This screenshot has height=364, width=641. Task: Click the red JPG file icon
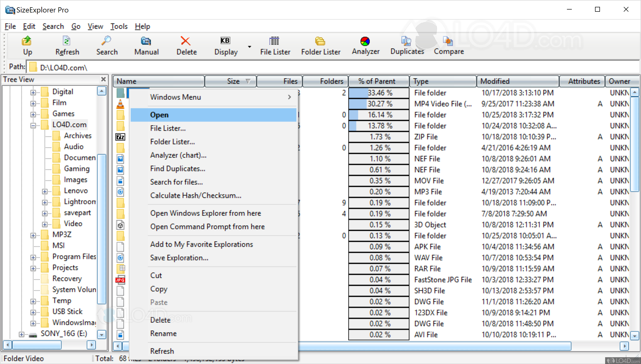[x=120, y=280]
